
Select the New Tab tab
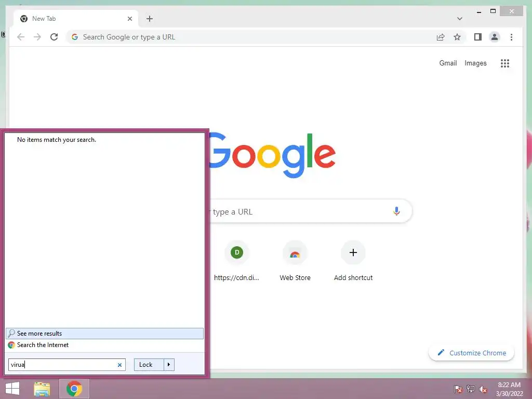76,19
